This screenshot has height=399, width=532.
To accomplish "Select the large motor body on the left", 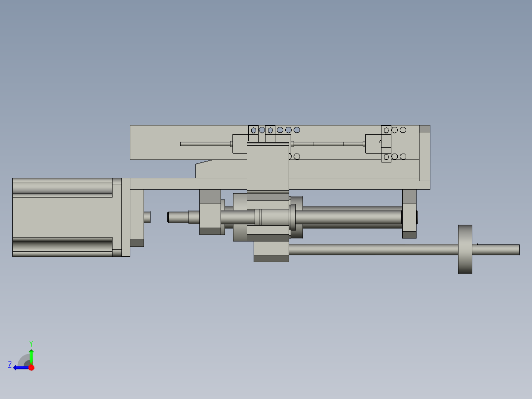I will 62,217.
